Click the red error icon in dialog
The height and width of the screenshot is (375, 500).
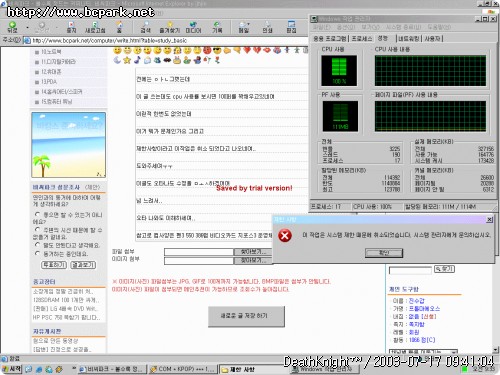coord(285,236)
